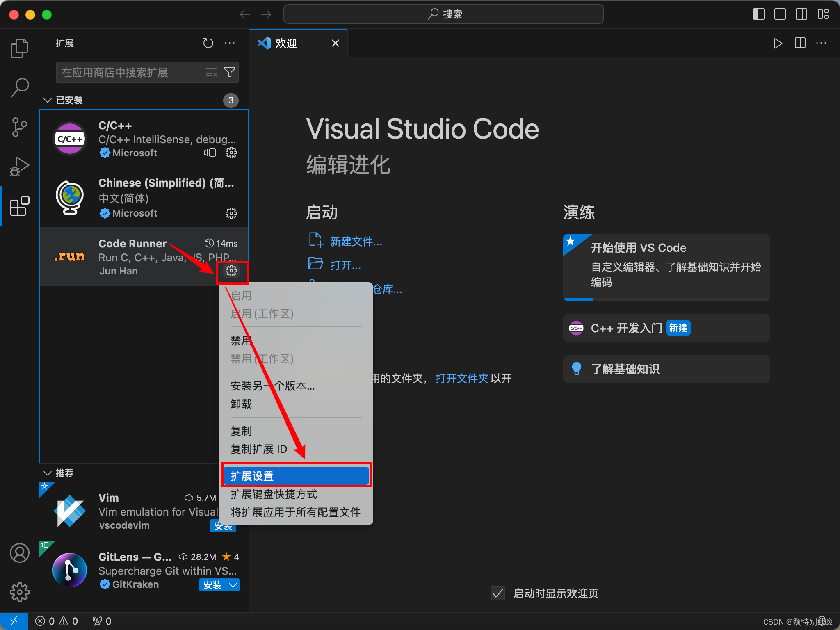Select the C/C++ extension row

(x=144, y=139)
